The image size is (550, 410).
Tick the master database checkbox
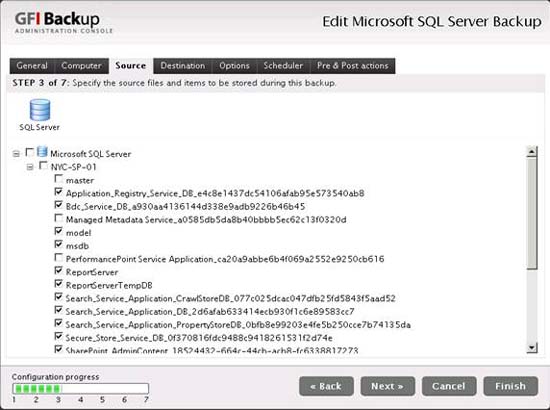click(59, 179)
